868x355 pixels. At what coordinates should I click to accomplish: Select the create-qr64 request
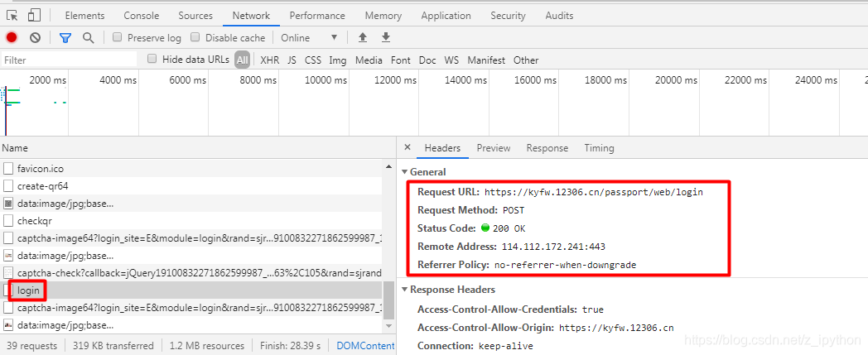point(191,186)
